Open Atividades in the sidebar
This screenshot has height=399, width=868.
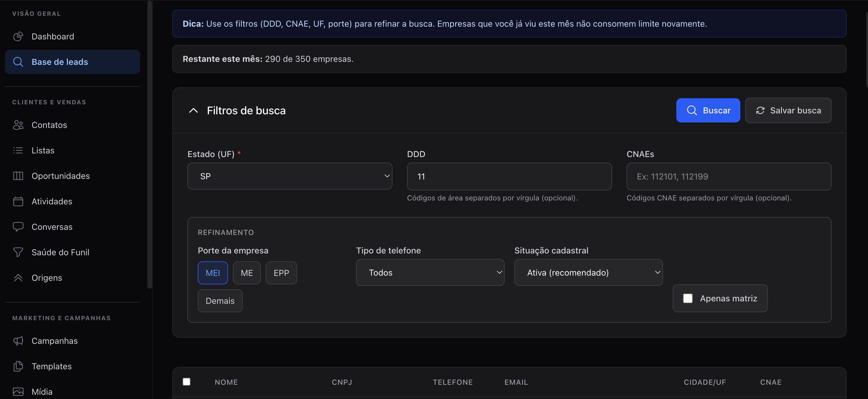(x=72, y=201)
